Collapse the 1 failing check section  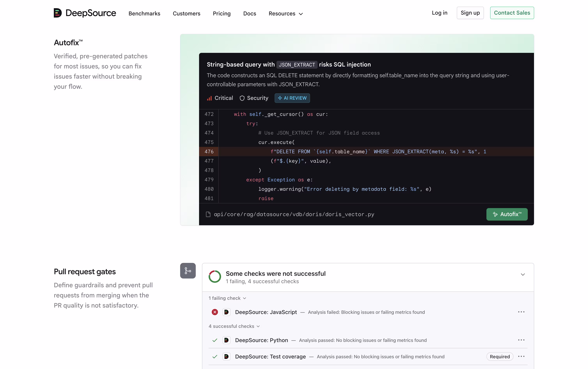(227, 298)
